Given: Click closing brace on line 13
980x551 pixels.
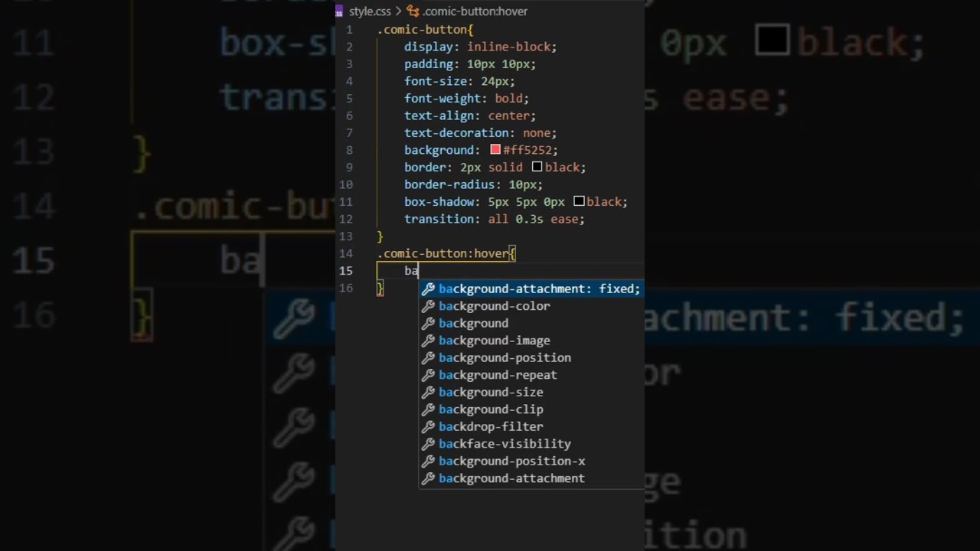Looking at the screenshot, I should 380,236.
